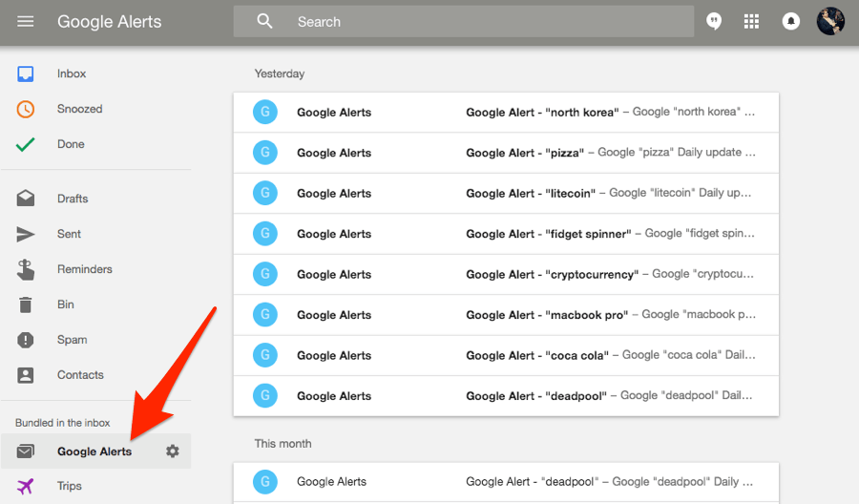Click sender avatar on "coca cola" alert
The image size is (859, 504).
pos(265,355)
